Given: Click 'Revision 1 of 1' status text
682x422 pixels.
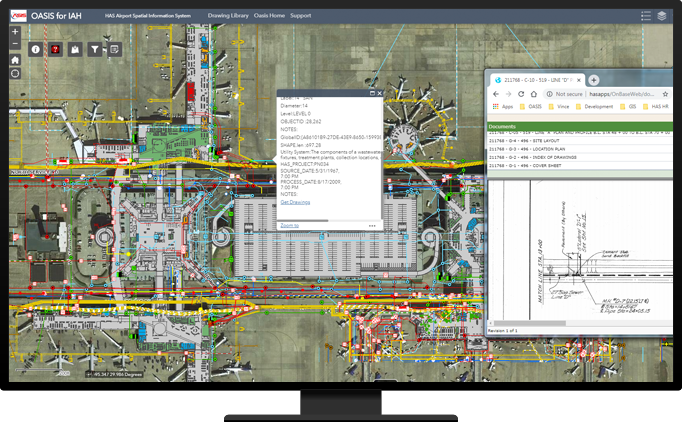Looking at the screenshot, I should 502,331.
